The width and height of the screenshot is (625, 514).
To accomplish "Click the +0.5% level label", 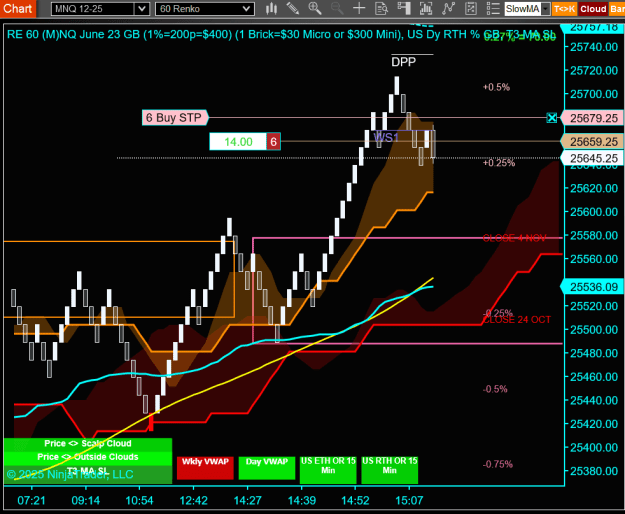I will click(496, 87).
